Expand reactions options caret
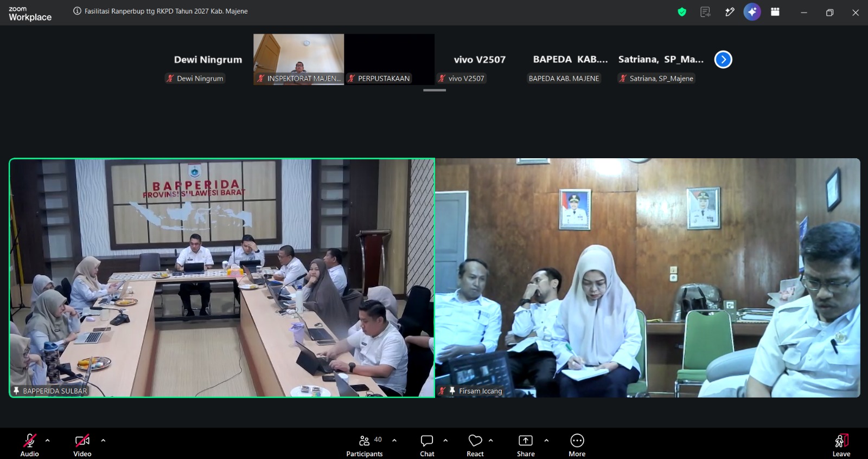Viewport: 868px width, 459px height. pos(491,440)
